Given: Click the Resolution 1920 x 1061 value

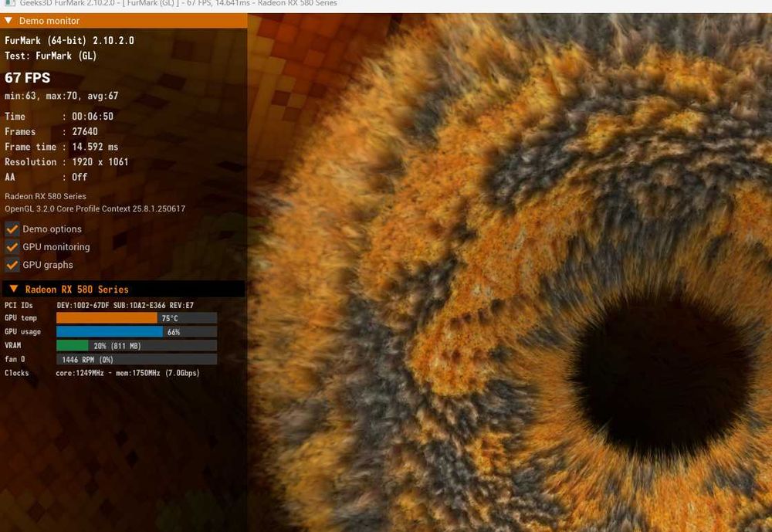Looking at the screenshot, I should click(x=100, y=162).
